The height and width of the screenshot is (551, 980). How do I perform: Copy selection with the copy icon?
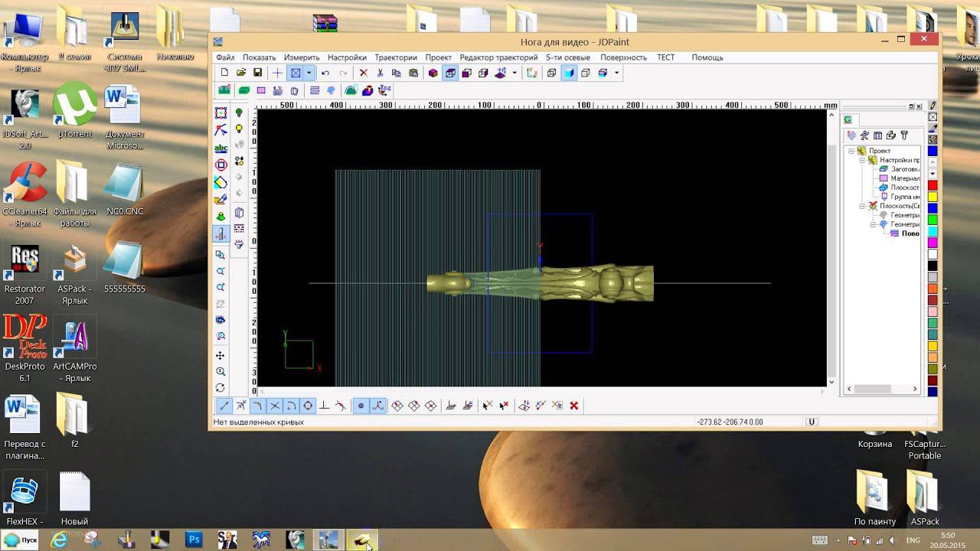(397, 73)
